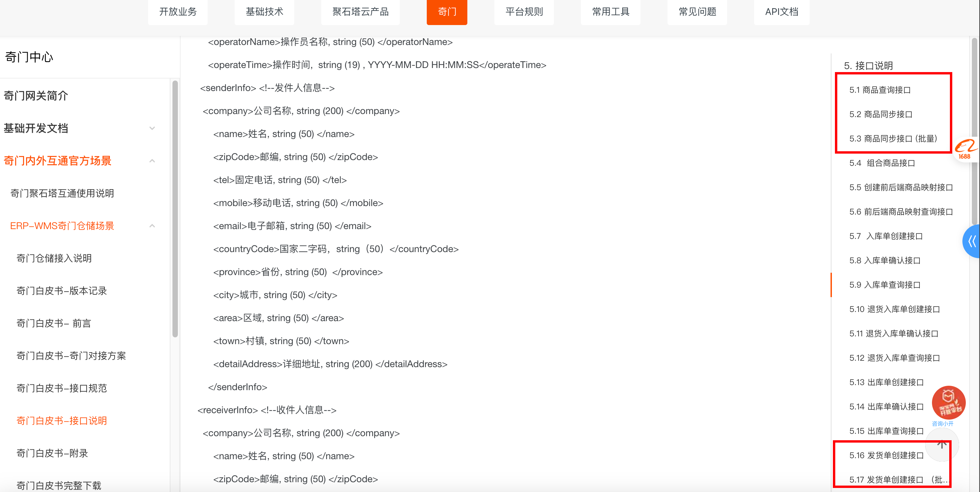Select the 聚石塔云产品 tab

[x=360, y=12]
